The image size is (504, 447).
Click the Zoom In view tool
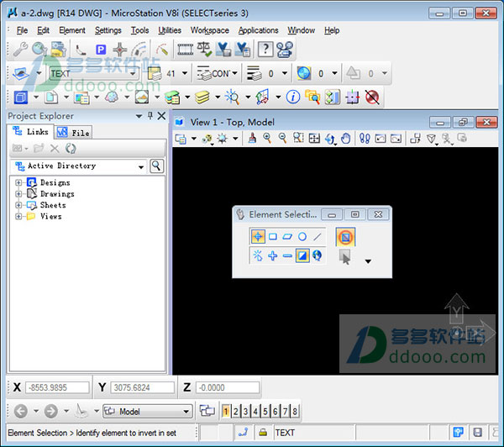(267, 139)
